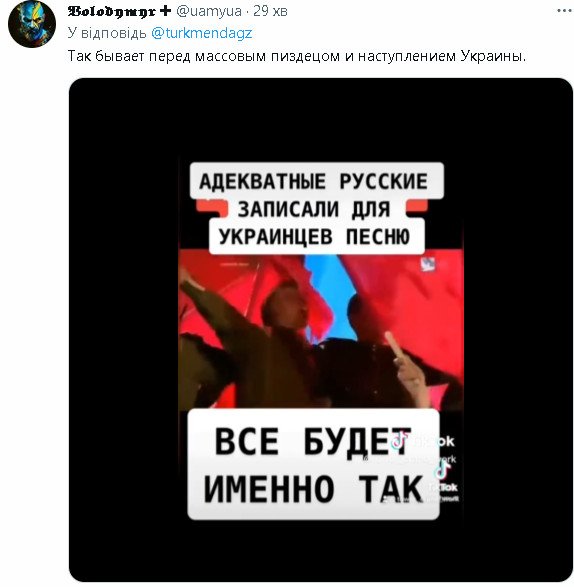Click the ЗАПИСАЛИ ДЛЯ caption line

tap(314, 209)
